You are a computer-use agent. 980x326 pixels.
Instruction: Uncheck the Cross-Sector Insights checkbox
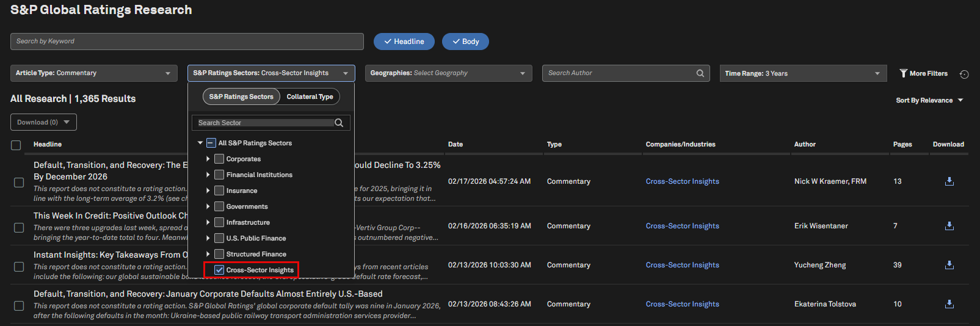(219, 270)
